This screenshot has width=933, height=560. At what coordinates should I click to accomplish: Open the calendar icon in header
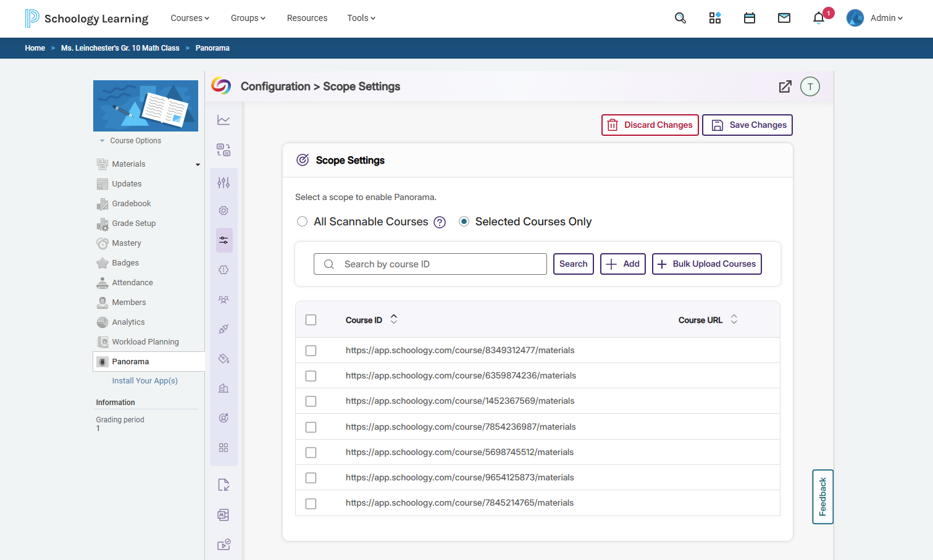point(750,18)
